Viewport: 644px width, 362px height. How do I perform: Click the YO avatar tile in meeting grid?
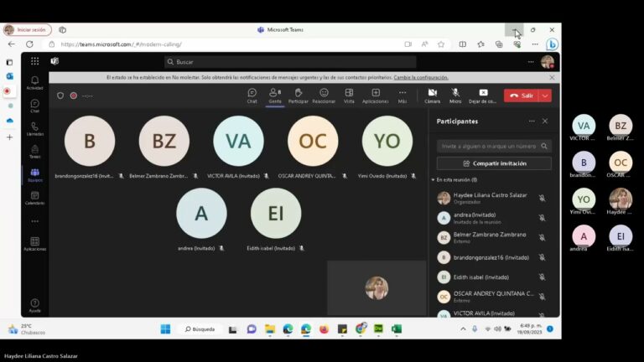(387, 141)
